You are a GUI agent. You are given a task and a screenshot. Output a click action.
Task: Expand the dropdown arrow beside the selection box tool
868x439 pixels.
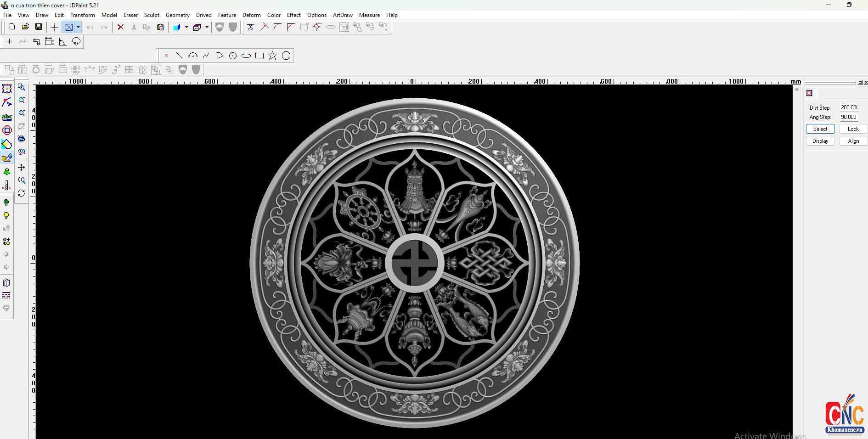pyautogui.click(x=78, y=27)
